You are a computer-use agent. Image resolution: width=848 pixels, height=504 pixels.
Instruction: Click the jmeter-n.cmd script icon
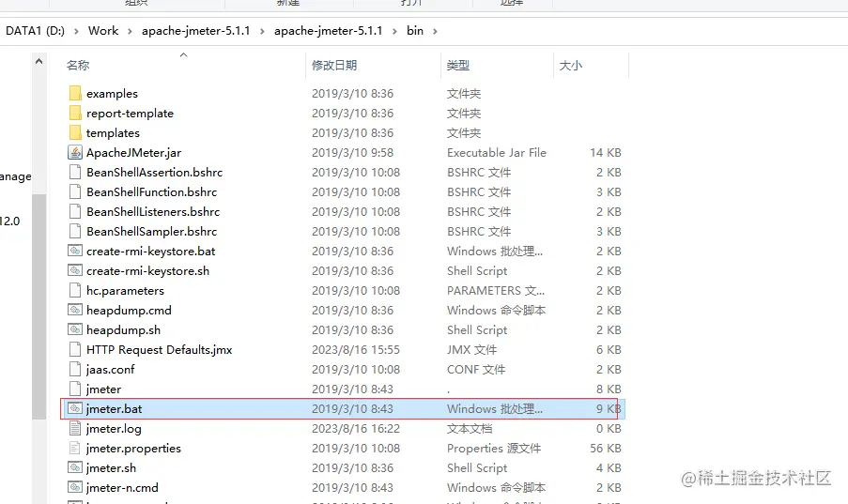point(75,487)
